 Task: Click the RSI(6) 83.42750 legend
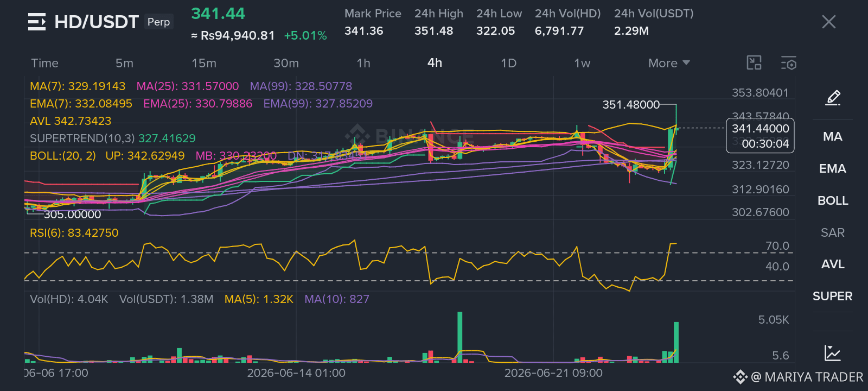[74, 233]
